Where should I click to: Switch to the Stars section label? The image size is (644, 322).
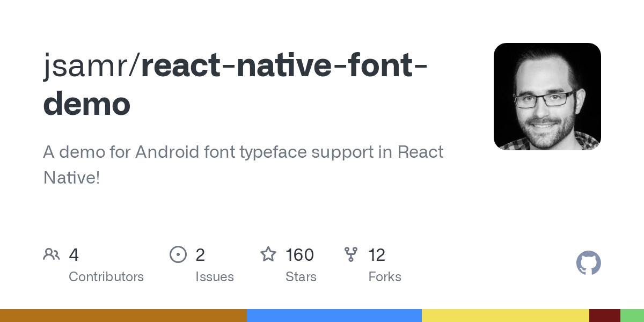(301, 277)
